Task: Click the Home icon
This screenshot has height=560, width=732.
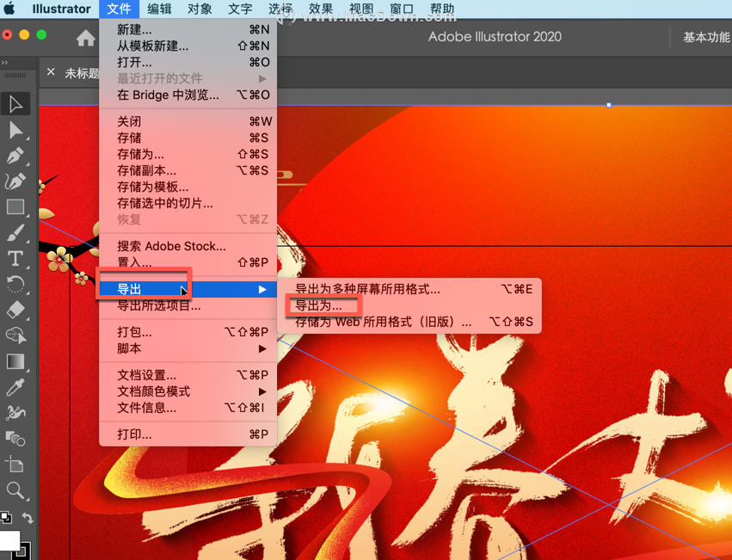Action: coord(86,38)
